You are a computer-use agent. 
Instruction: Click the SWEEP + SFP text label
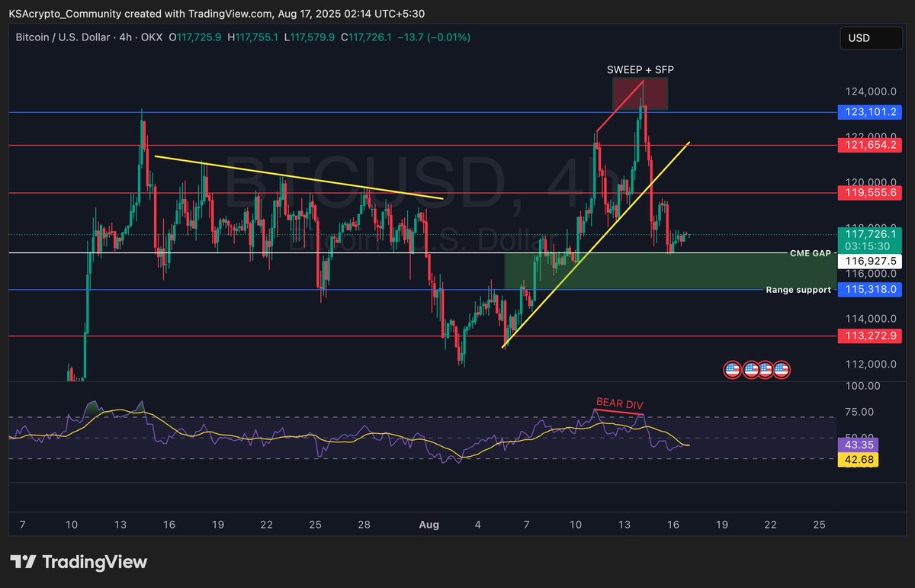(640, 69)
